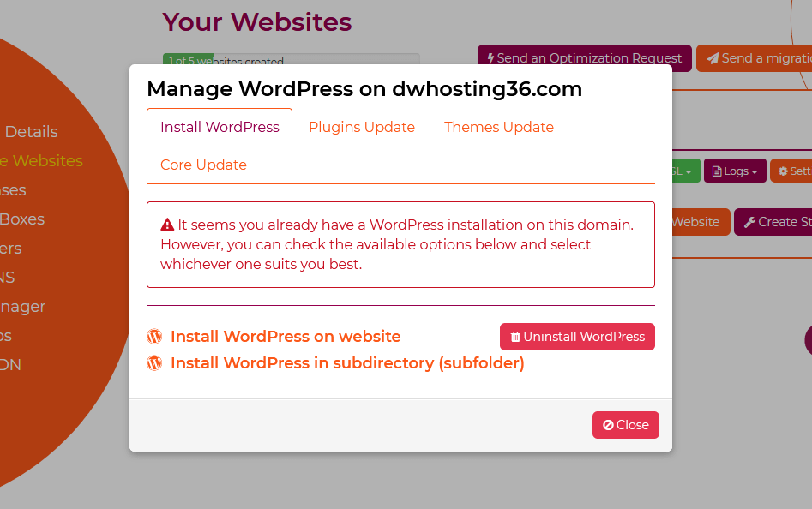The image size is (812, 509).
Task: Open the green SSL dropdown
Action: click(686, 171)
